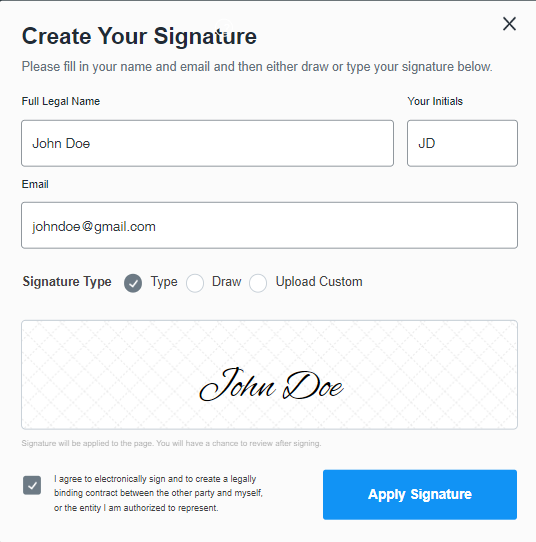Click the "Create Your Signature" dialog title
Screen dimensions: 536x542
point(139,36)
